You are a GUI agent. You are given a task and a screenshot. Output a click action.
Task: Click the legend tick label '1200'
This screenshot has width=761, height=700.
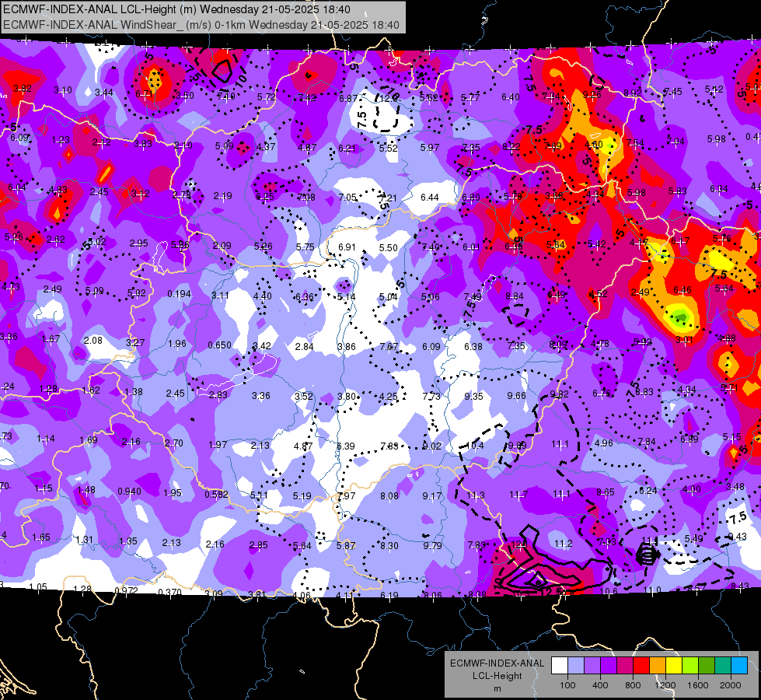pyautogui.click(x=665, y=685)
